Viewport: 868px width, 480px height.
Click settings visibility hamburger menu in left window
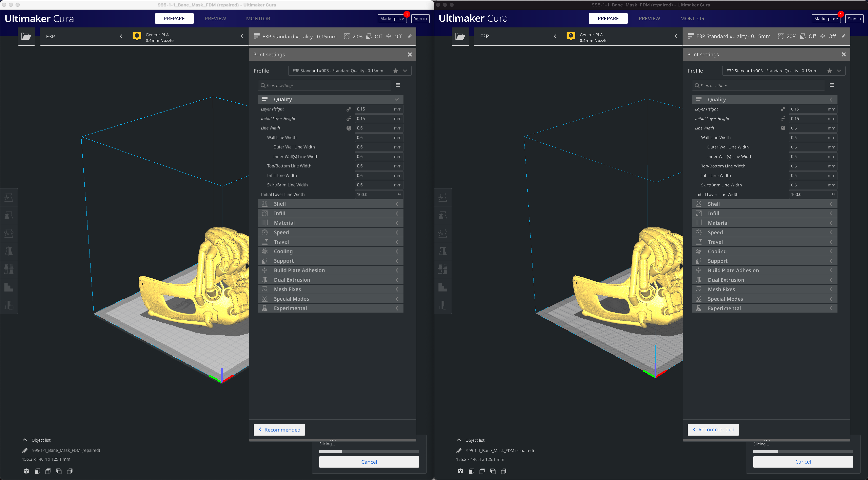(398, 85)
